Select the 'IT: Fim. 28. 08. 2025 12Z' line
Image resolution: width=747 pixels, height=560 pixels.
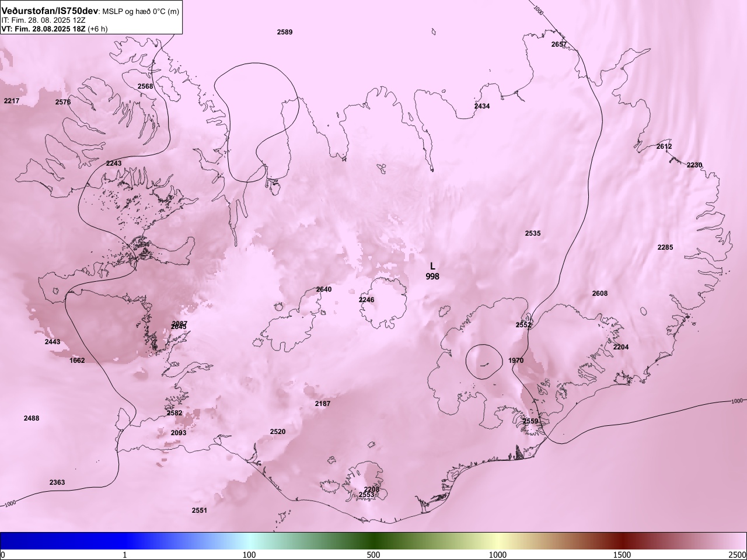click(x=43, y=20)
